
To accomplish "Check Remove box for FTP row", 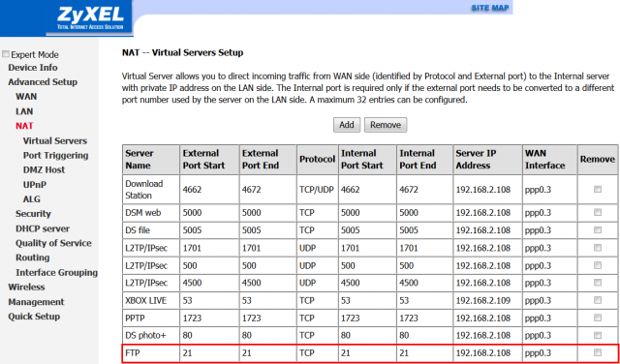I will [598, 352].
